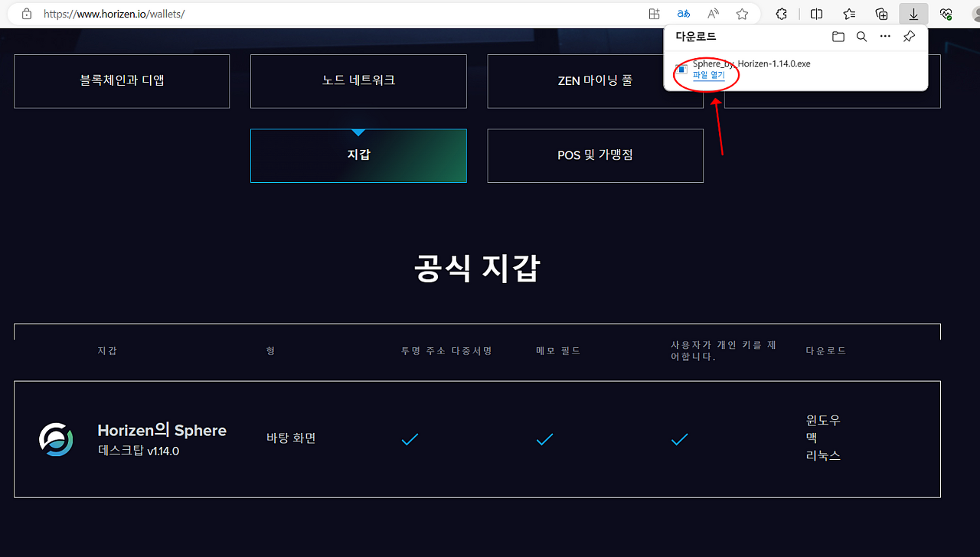Viewport: 980px width, 557px height.
Task: Pin the downloads panel open
Action: coord(909,36)
